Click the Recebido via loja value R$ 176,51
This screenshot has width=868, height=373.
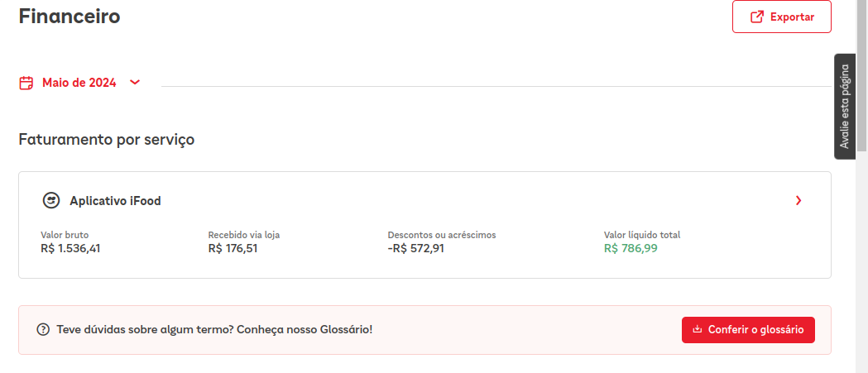point(233,248)
